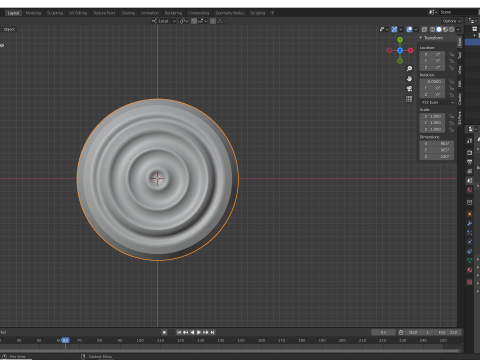Click Scale X value field
This screenshot has height=360, width=480.
(432, 116)
